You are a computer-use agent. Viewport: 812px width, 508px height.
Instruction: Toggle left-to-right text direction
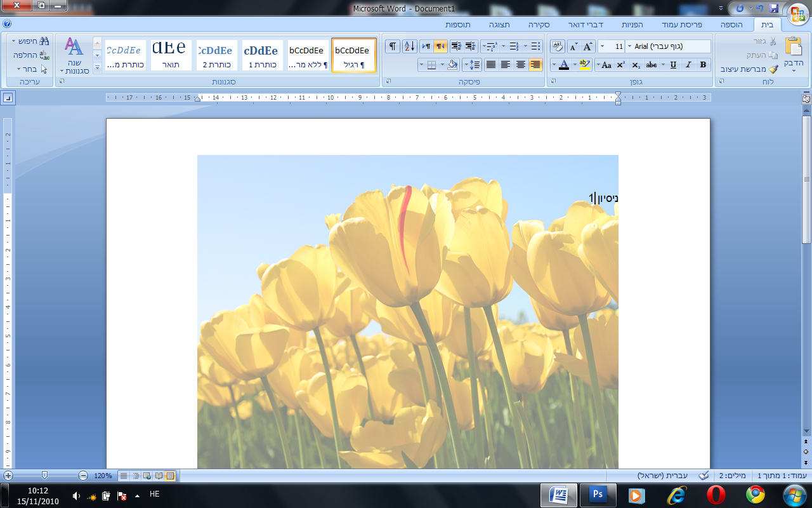point(426,46)
